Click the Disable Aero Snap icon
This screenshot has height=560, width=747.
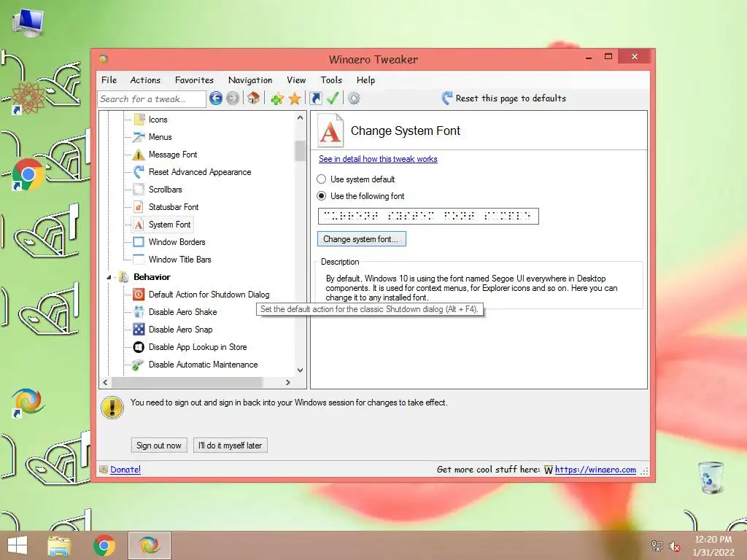139,330
